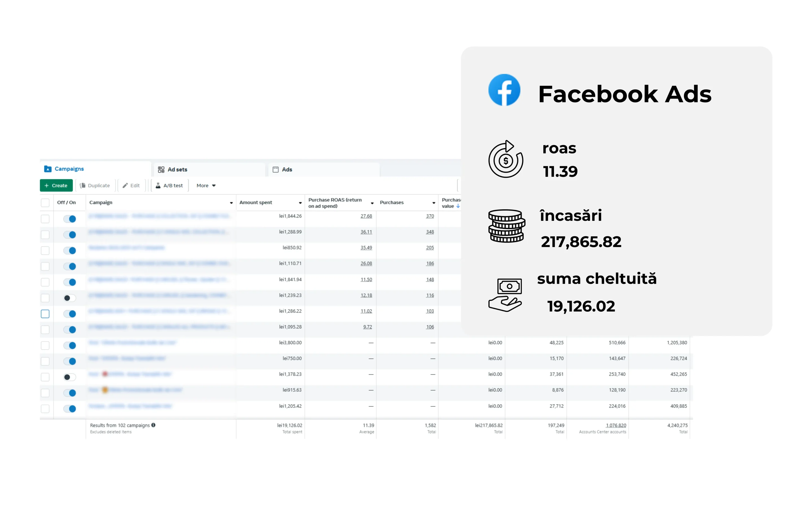The width and height of the screenshot is (812, 528).
Task: Click the Ad sets grid icon
Action: pos(161,169)
